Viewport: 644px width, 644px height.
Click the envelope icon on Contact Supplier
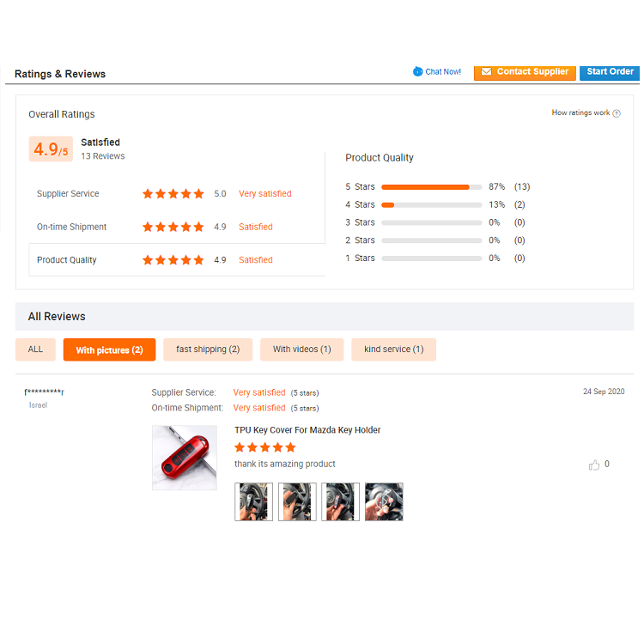(x=486, y=71)
